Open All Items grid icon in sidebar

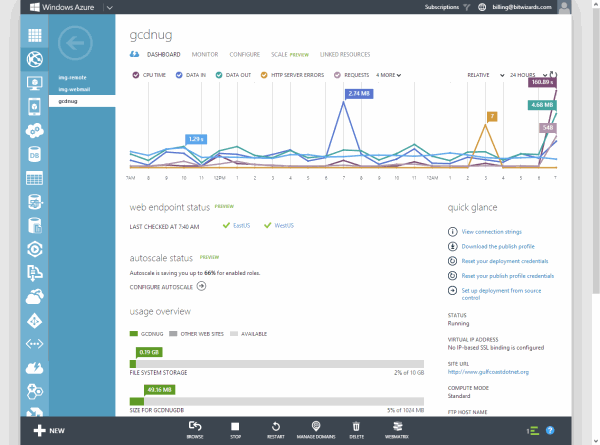34,35
